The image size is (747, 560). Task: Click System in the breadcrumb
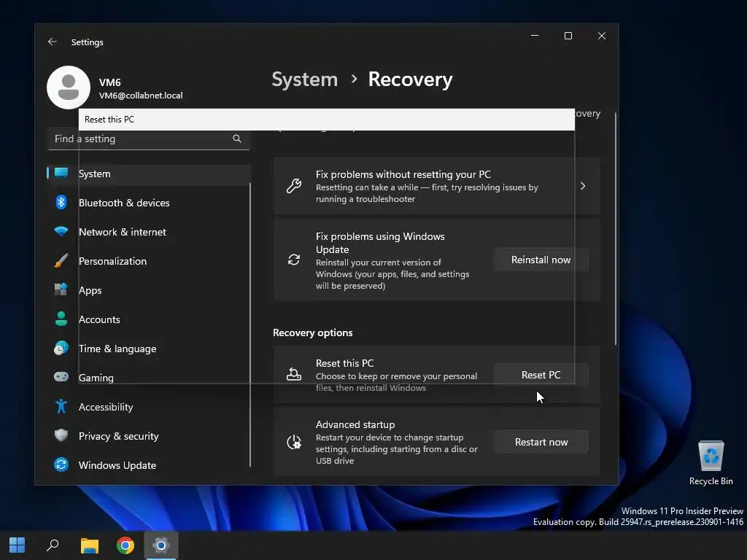coord(304,79)
